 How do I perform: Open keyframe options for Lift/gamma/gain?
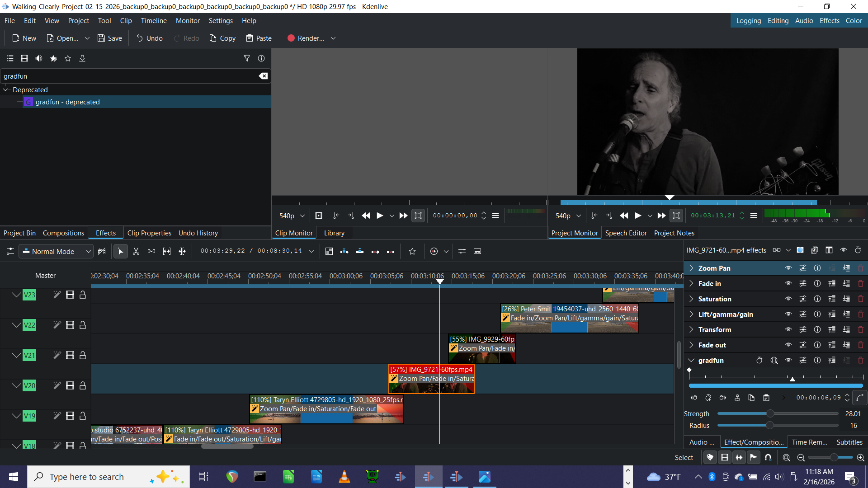tap(802, 314)
